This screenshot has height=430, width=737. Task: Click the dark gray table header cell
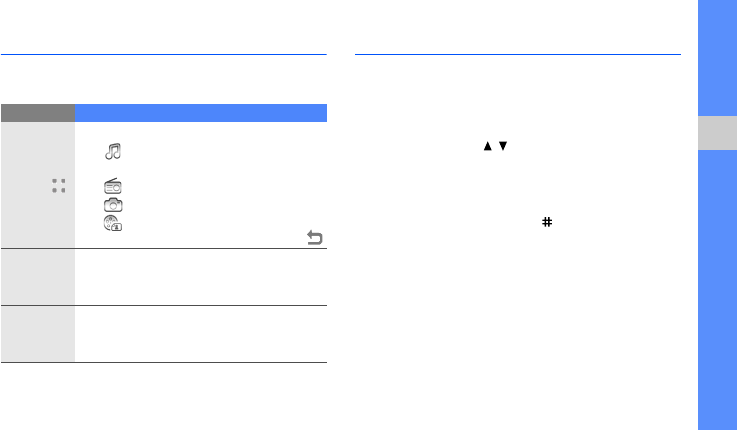click(x=38, y=112)
